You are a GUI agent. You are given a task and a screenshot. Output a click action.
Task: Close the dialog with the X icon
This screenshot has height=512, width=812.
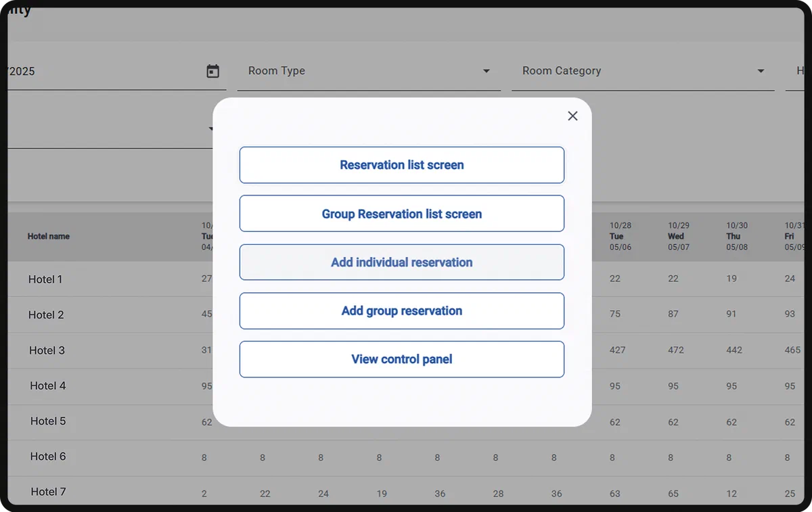point(572,116)
